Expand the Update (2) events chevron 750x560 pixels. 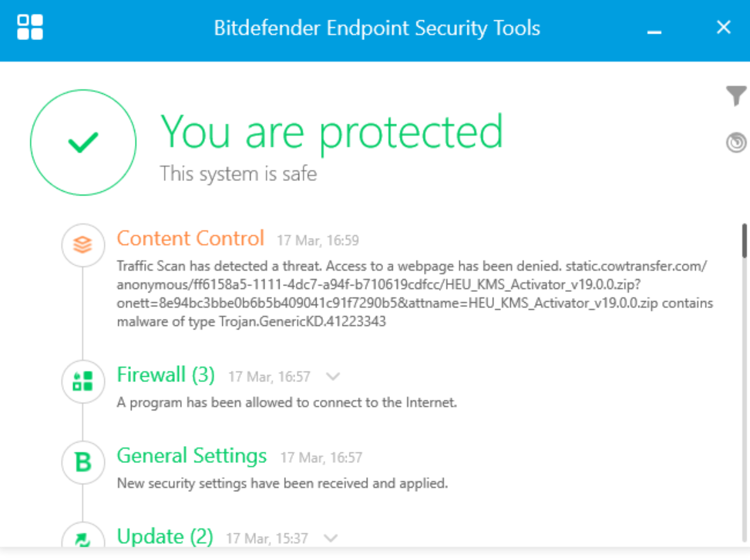click(x=332, y=538)
